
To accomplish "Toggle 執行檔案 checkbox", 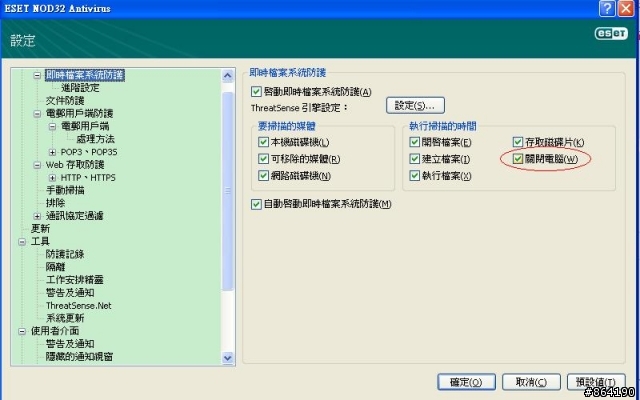I will pyautogui.click(x=415, y=176).
